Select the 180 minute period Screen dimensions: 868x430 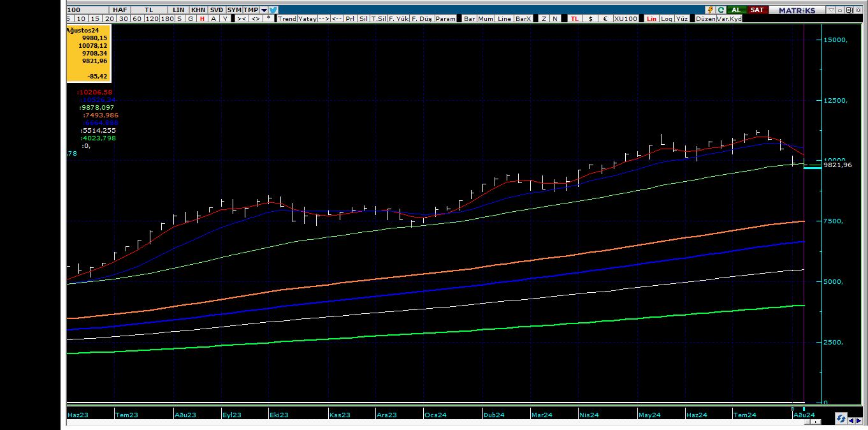pos(167,19)
